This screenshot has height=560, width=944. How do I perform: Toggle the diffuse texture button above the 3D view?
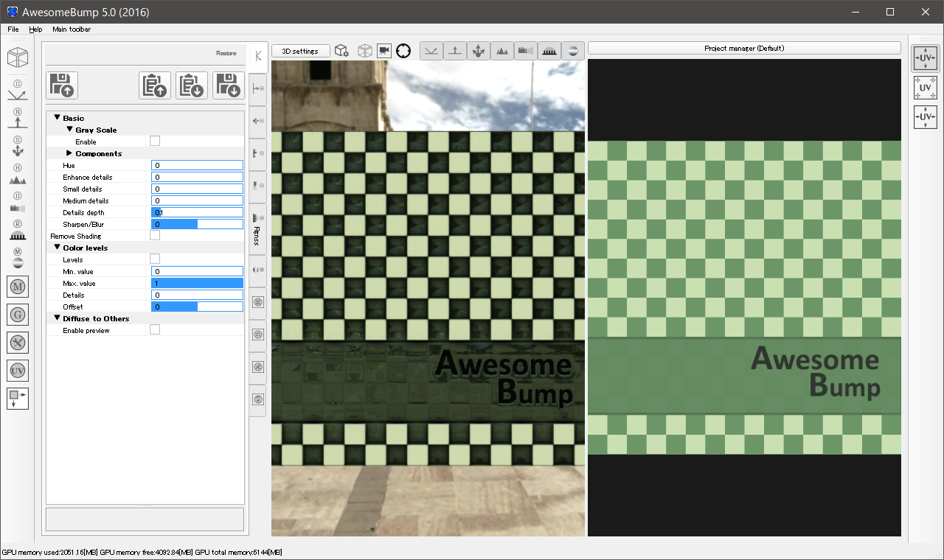(x=431, y=50)
